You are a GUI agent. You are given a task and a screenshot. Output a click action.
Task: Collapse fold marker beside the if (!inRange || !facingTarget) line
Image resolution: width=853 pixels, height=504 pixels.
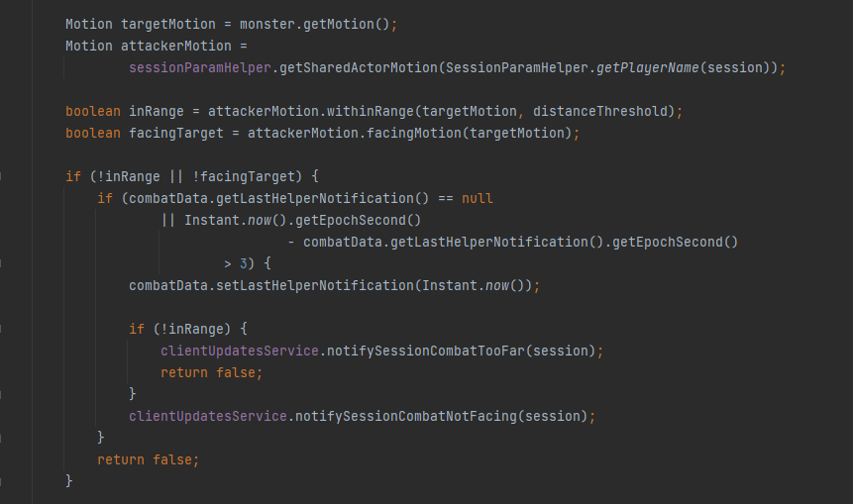coord(1,176)
